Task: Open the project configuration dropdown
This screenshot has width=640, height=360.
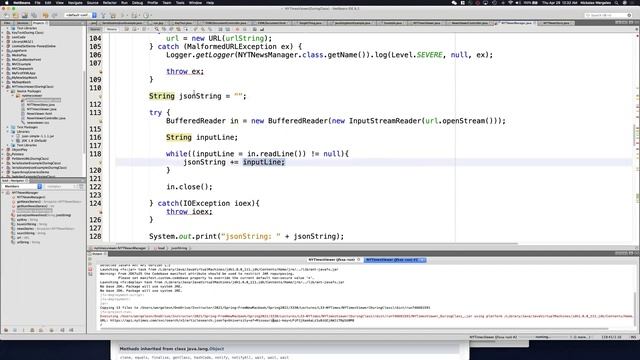Action: tap(80, 15)
